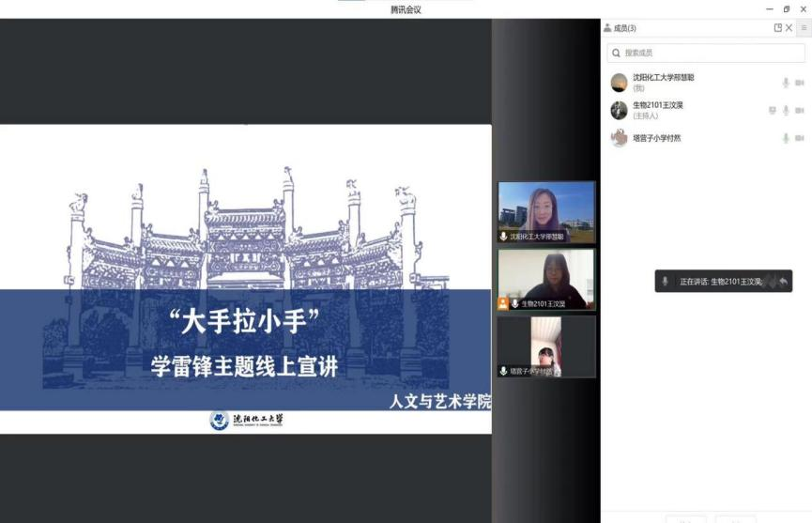Toggle camera for 沈阳化工大学邢慧聪 in member list
Image resolution: width=812 pixels, height=523 pixels.
coord(800,83)
